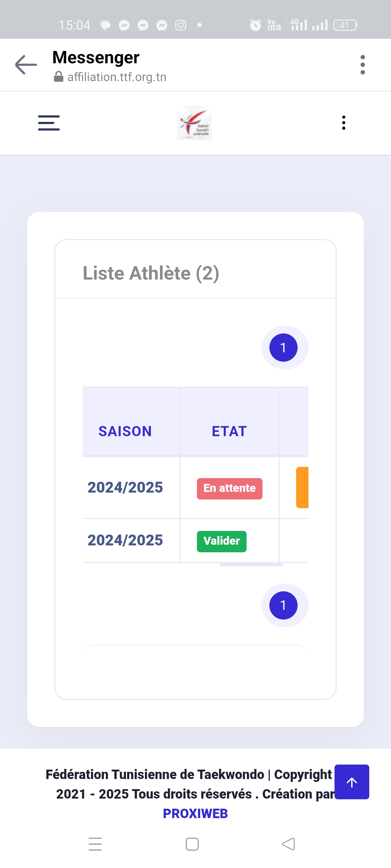Tap the Android back triangle navigation icon
Screen dimensions: 391x868
[289, 844]
